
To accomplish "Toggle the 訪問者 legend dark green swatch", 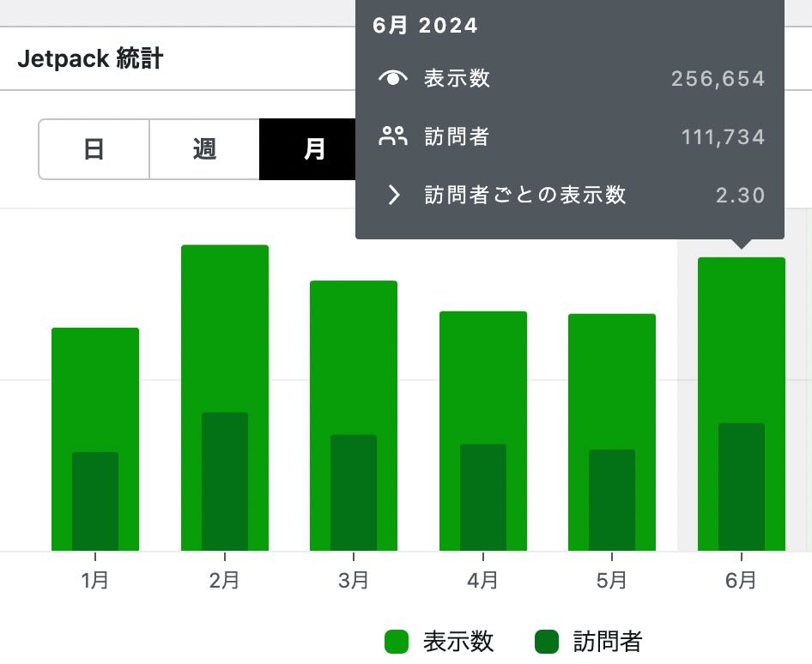I will pyautogui.click(x=546, y=642).
